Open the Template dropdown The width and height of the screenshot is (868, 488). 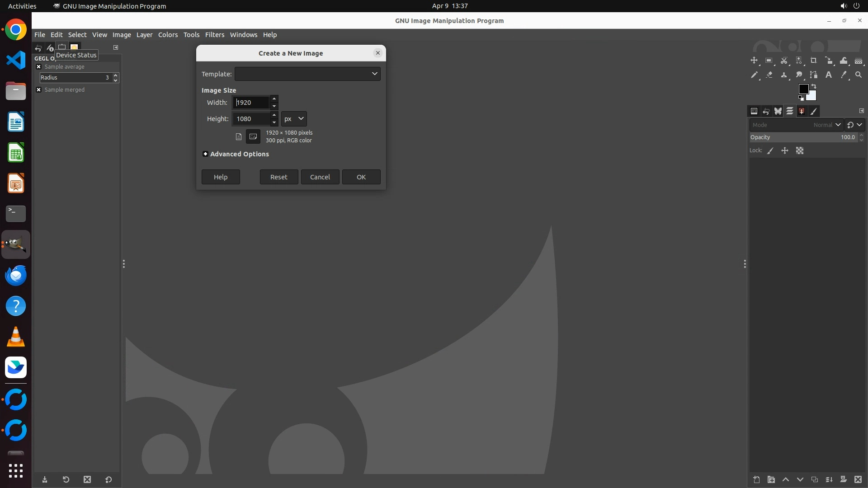(x=307, y=74)
